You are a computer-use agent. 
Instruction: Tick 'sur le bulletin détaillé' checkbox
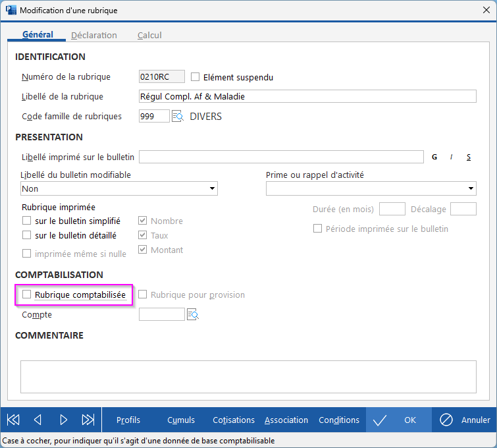pyautogui.click(x=27, y=235)
